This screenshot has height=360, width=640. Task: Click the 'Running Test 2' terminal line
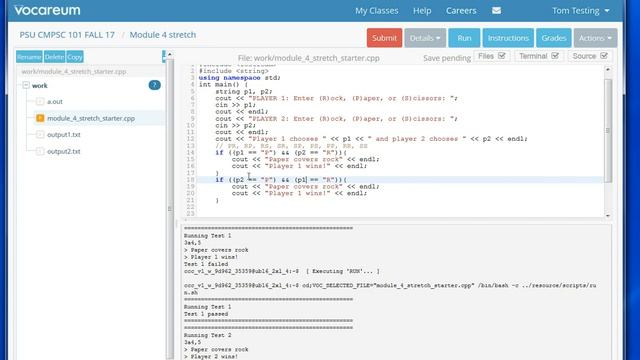pyautogui.click(x=207, y=335)
